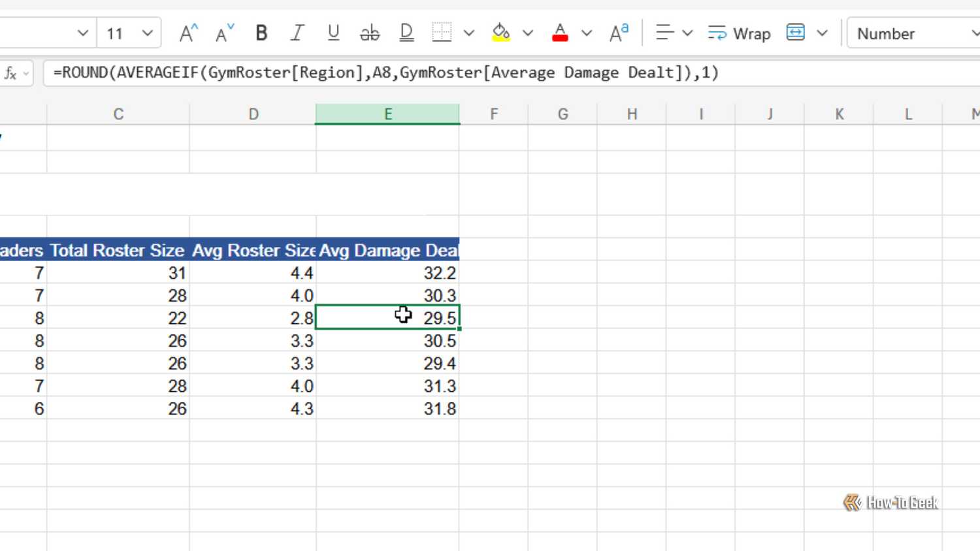Image resolution: width=980 pixels, height=551 pixels.
Task: Expand the font color options
Action: point(587,33)
